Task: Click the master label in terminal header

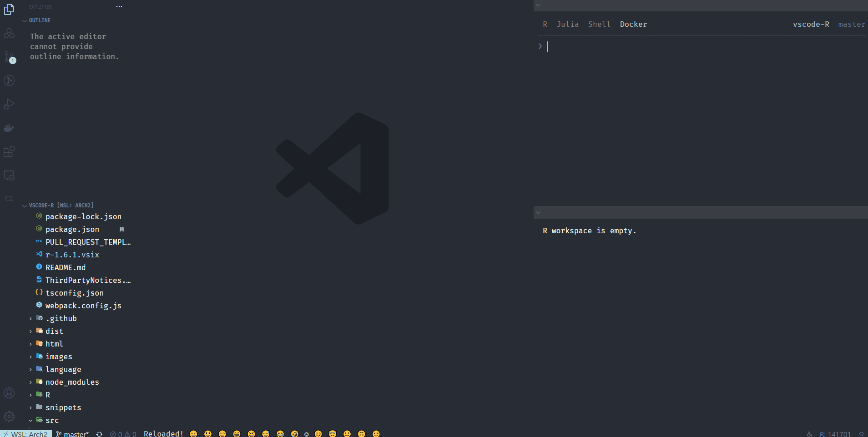Action: click(852, 24)
